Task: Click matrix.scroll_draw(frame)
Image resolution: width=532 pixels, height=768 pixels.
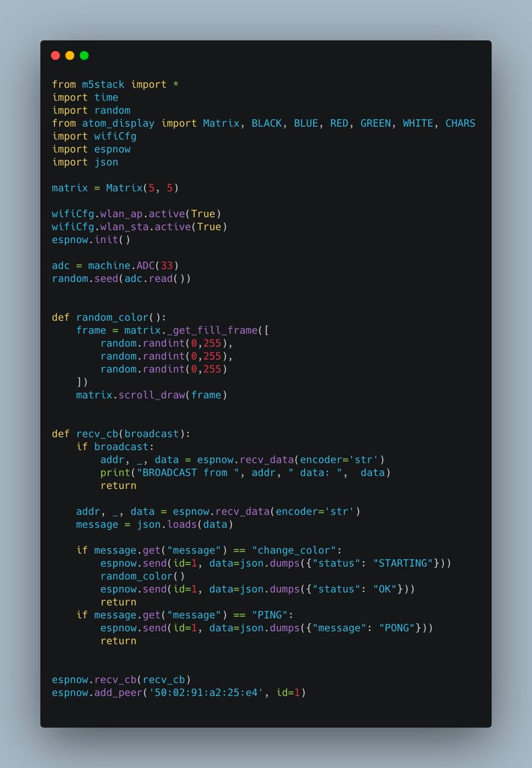Action: pos(152,395)
